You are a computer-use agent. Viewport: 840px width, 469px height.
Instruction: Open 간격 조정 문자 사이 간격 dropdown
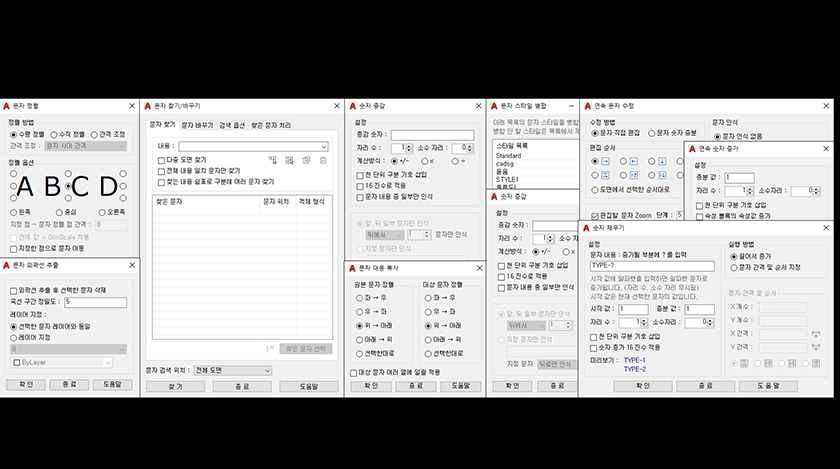point(122,146)
